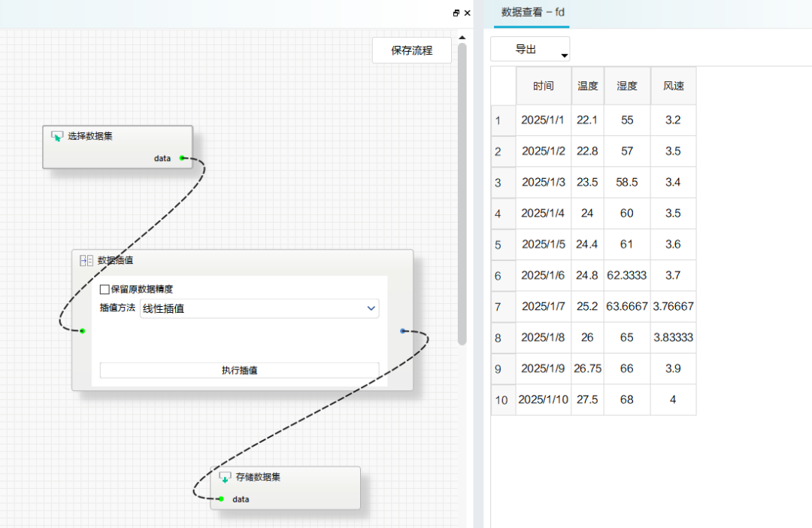Close the flow panel with the X icon
The image size is (812, 528).
[x=467, y=13]
